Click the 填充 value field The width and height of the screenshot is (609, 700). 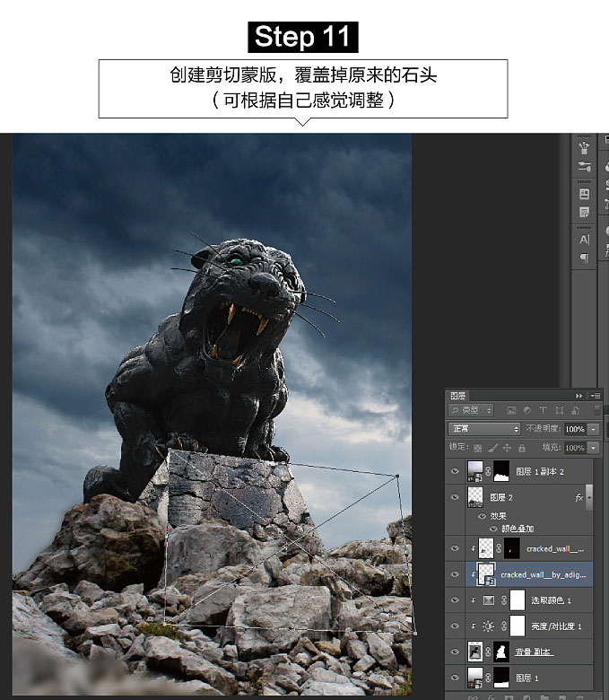[576, 447]
